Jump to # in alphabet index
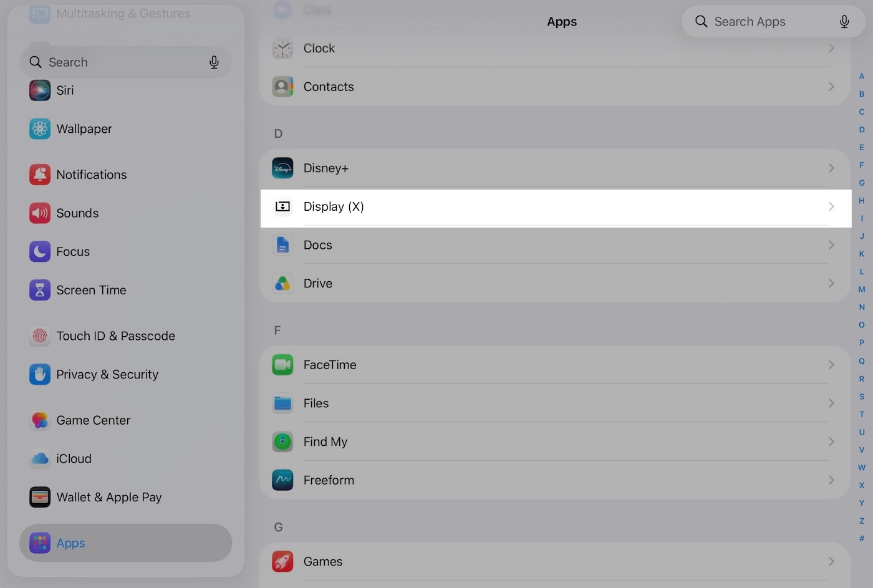 pos(862,539)
